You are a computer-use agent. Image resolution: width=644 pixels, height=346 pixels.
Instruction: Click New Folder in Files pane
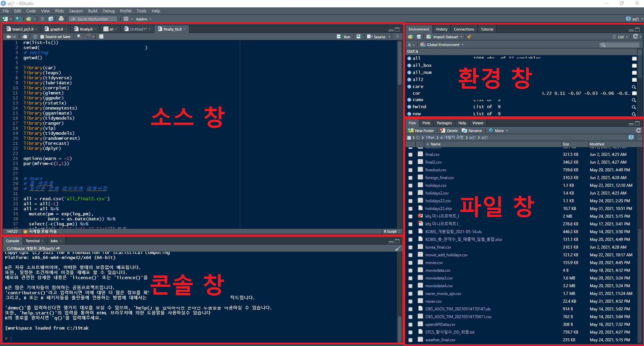(x=421, y=130)
